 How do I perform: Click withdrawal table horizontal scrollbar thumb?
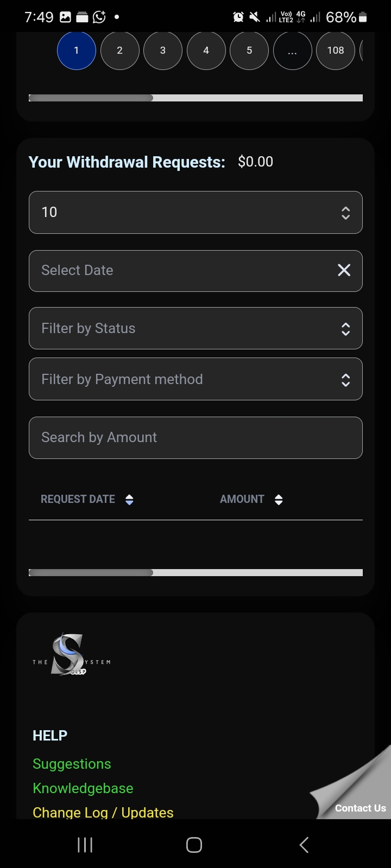[x=91, y=572]
